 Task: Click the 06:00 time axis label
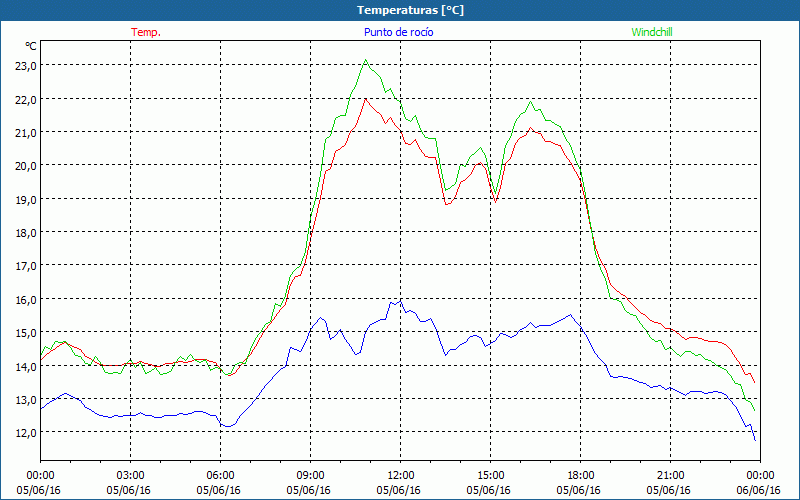(220, 475)
